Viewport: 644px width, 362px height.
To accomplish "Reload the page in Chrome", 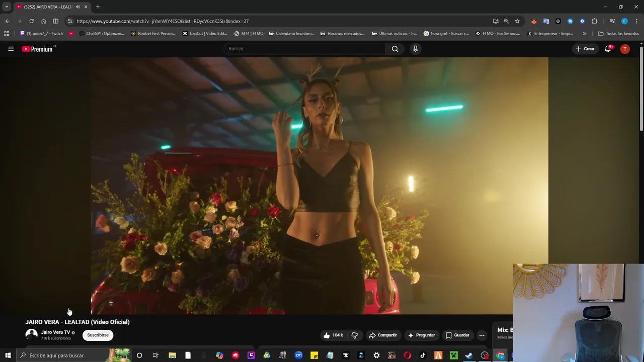I will tap(31, 21).
